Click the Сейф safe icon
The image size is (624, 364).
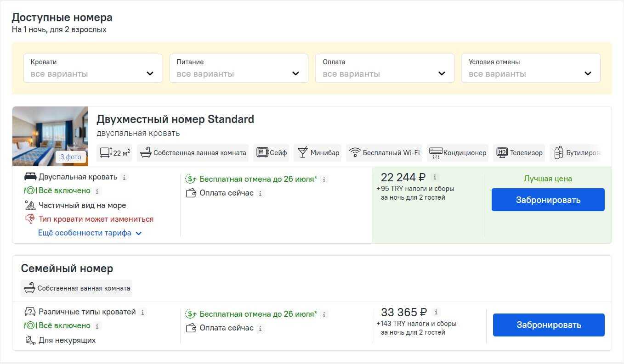262,153
